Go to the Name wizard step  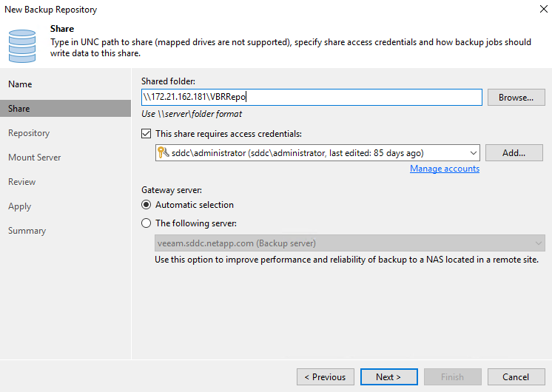click(20, 84)
